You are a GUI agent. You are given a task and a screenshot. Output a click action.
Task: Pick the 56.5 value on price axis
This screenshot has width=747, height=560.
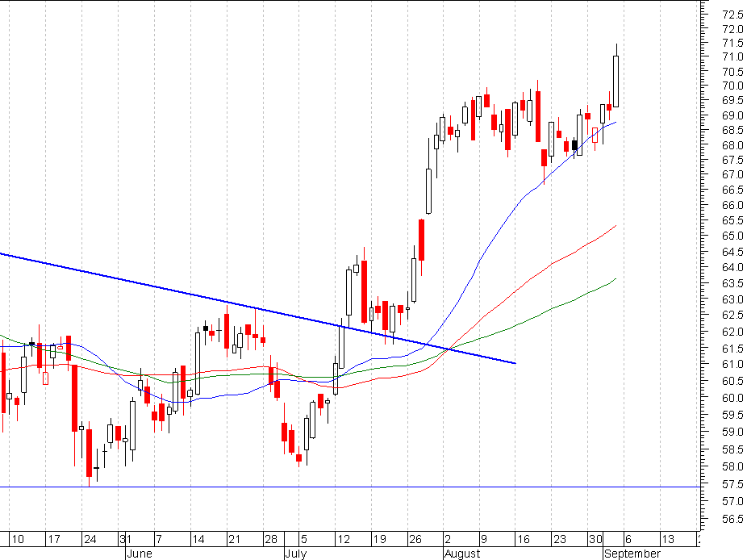732,520
